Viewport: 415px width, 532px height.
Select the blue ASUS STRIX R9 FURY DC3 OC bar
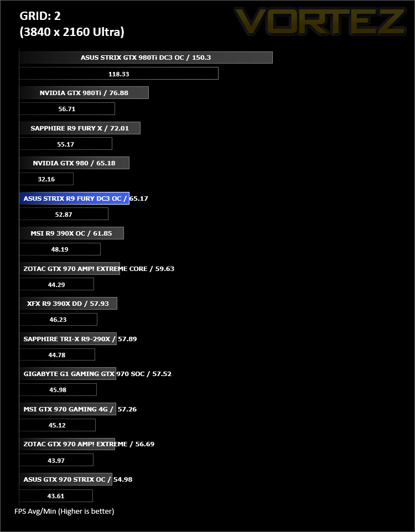click(74, 198)
